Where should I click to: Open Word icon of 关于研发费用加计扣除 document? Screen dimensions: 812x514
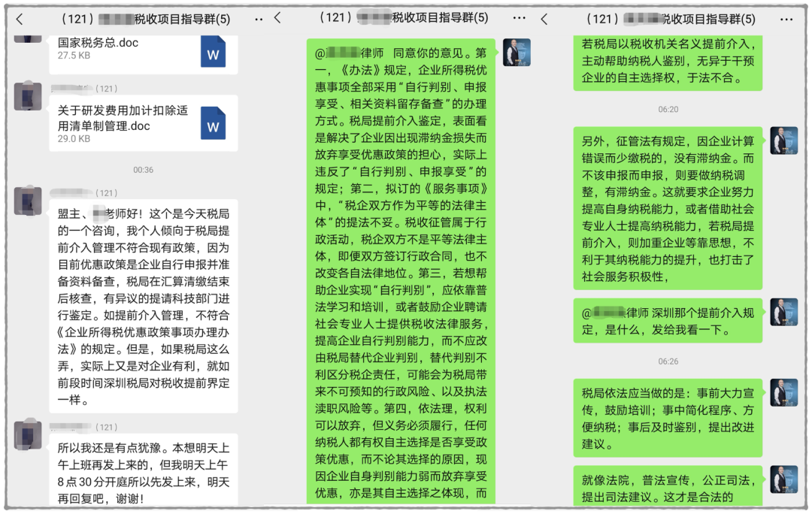(x=214, y=123)
